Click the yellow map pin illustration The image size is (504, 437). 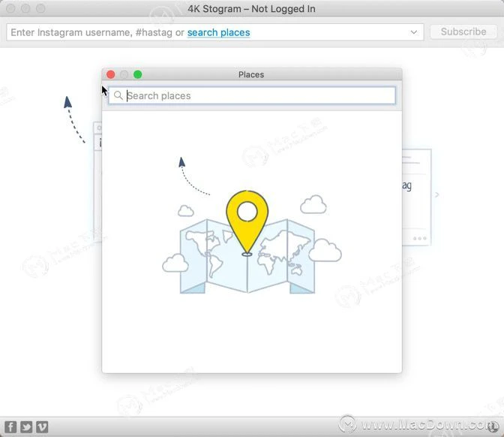[x=247, y=223]
